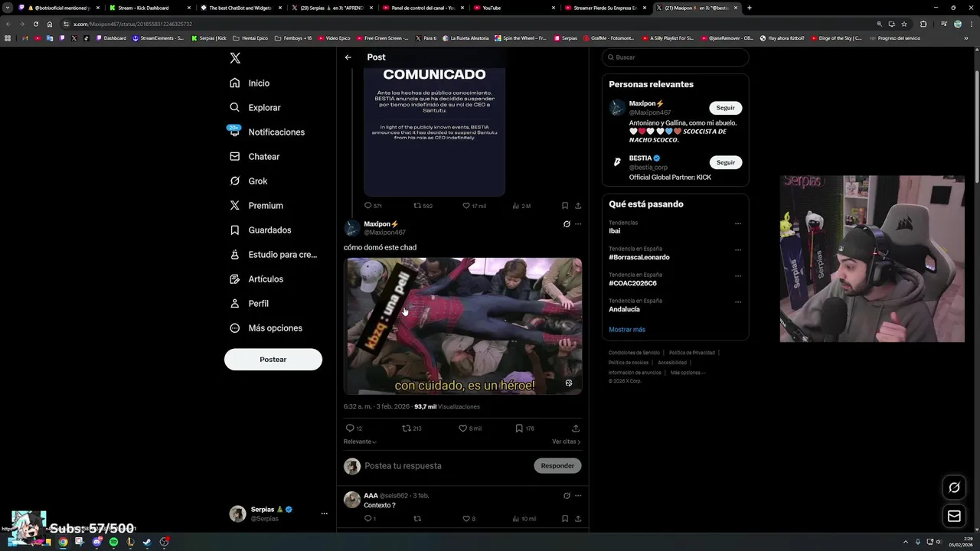Switch to the YouTube browser tab

pyautogui.click(x=514, y=8)
